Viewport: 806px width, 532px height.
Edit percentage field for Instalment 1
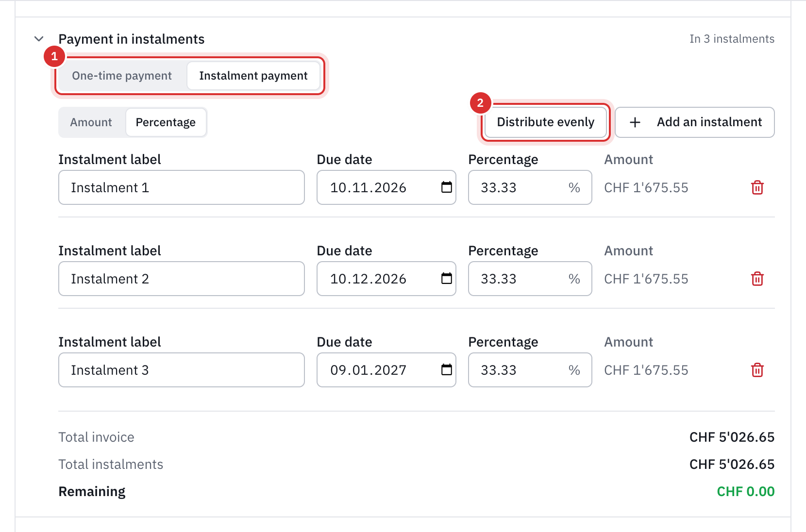coord(530,187)
